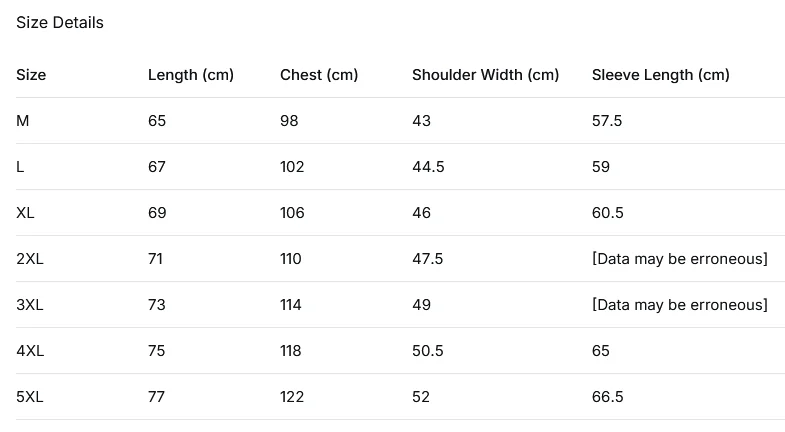
Task: Select the 5XL size row label
Action: 30,397
